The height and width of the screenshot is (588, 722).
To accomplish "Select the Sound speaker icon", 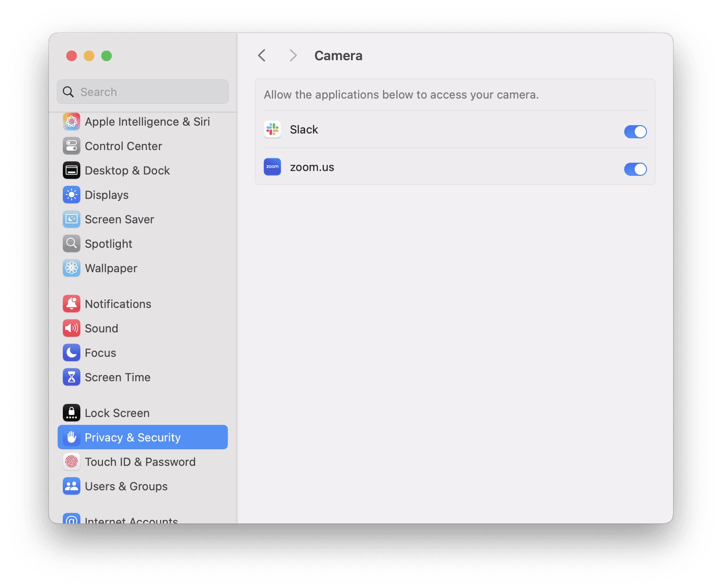I will pyautogui.click(x=72, y=328).
